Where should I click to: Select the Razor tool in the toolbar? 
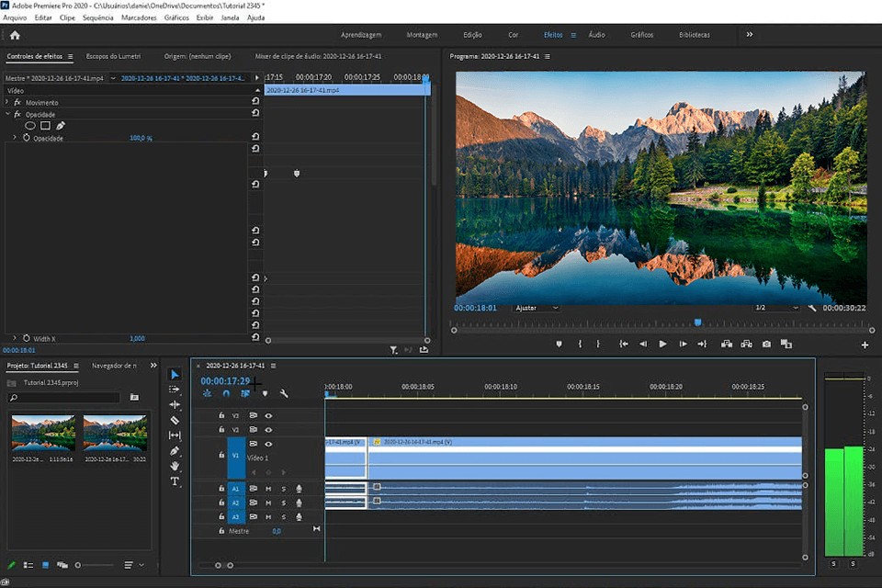(175, 420)
